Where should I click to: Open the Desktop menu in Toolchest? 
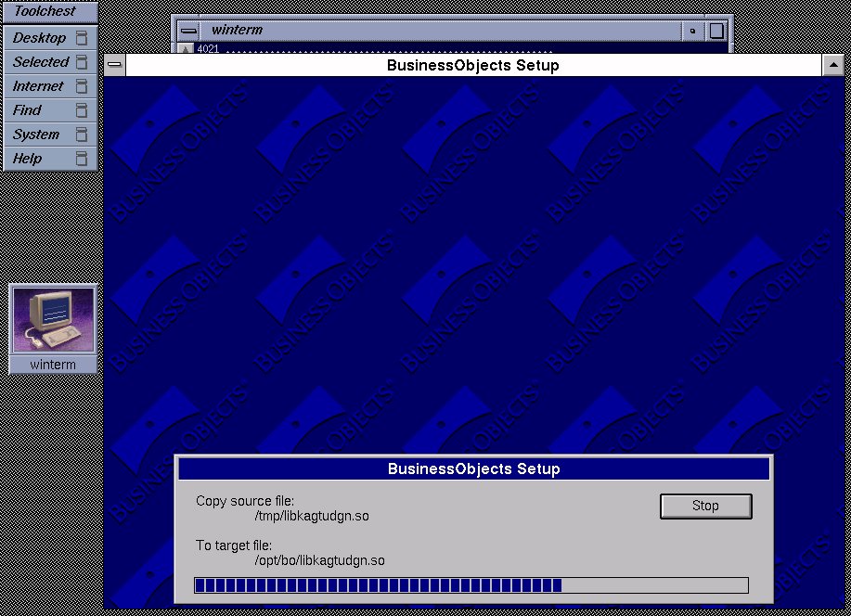coord(40,38)
